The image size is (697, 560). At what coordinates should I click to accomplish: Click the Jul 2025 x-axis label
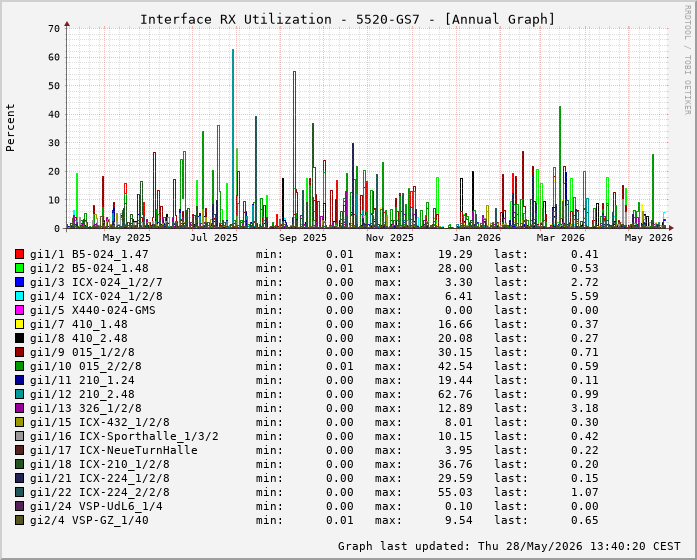coord(214,238)
